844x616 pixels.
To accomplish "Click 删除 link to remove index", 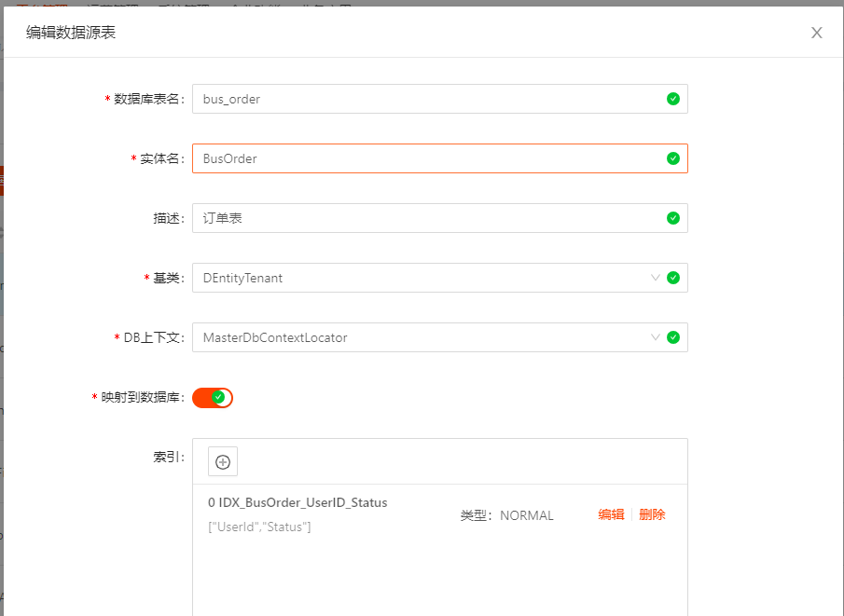I will click(x=652, y=514).
